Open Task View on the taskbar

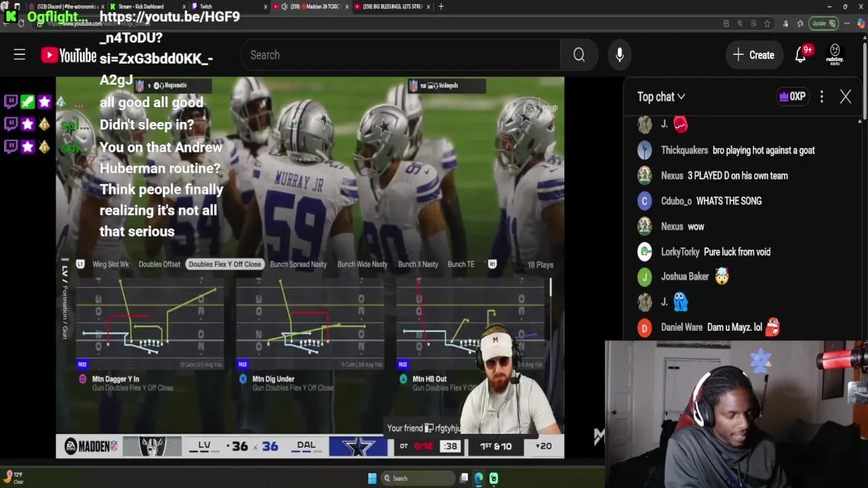[464, 479]
